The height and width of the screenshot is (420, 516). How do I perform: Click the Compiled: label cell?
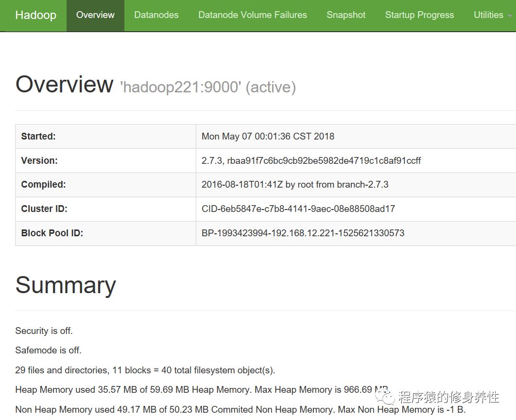pyautogui.click(x=105, y=185)
